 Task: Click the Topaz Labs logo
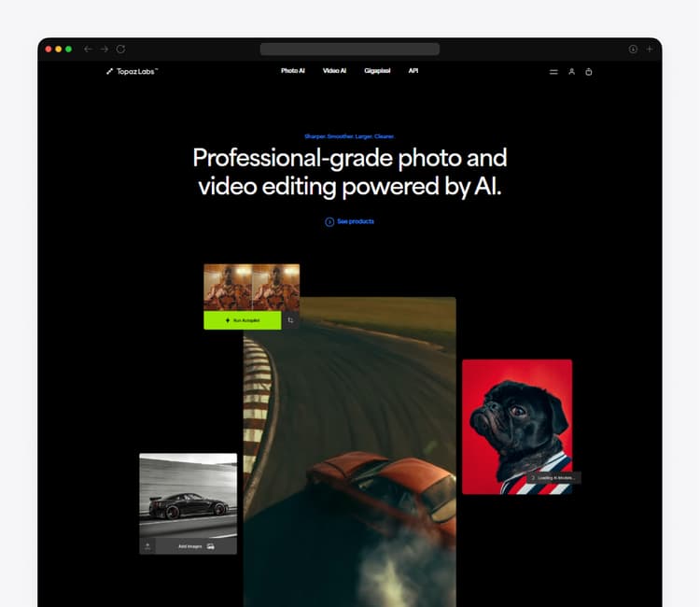(x=133, y=71)
